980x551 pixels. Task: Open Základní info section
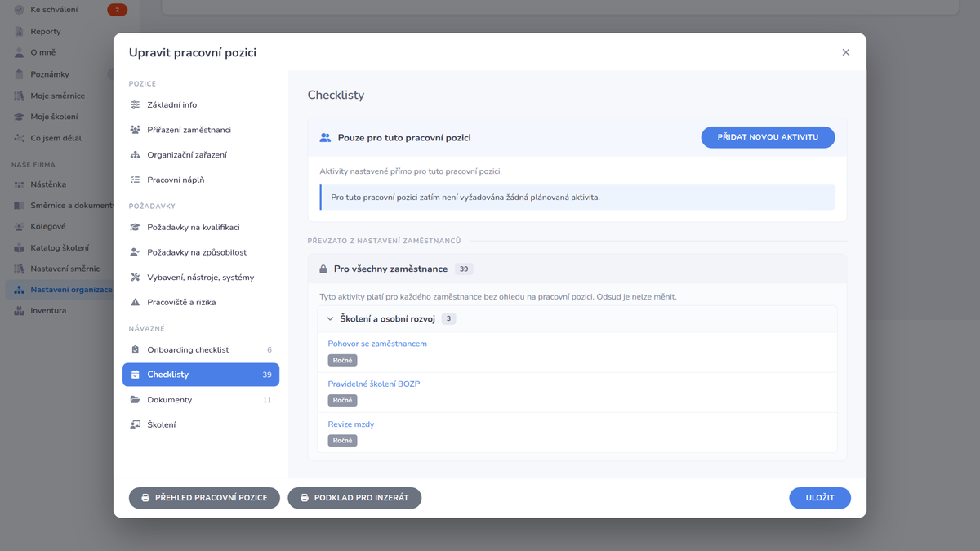tap(201, 104)
